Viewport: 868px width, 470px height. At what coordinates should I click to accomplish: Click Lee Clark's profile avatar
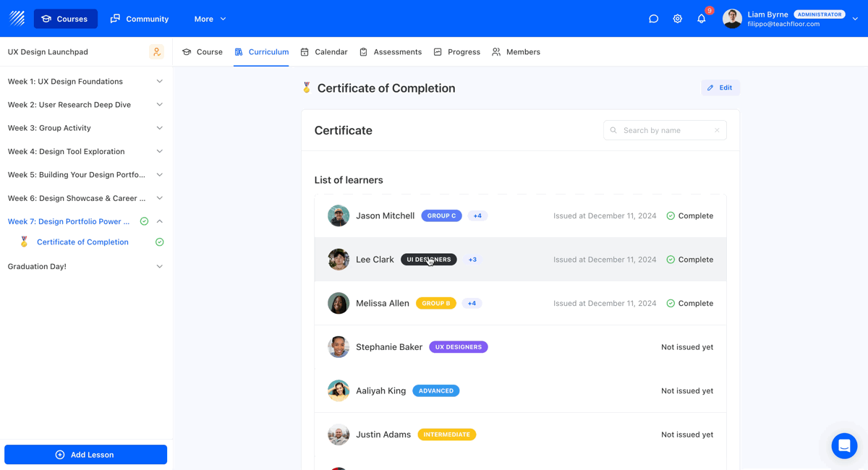339,260
